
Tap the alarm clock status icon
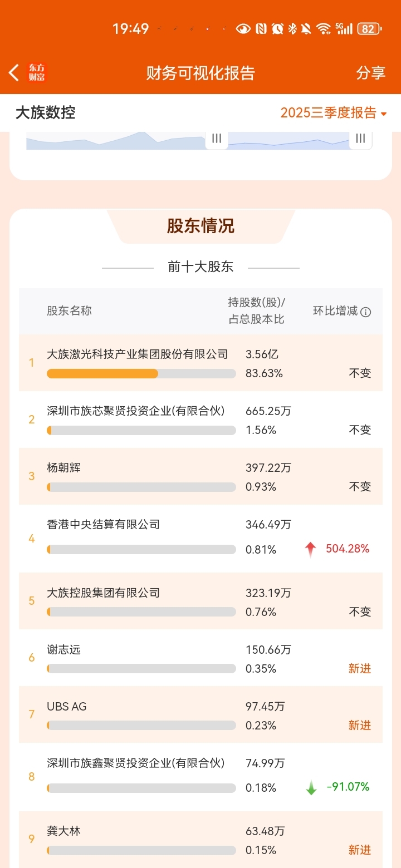click(x=277, y=29)
